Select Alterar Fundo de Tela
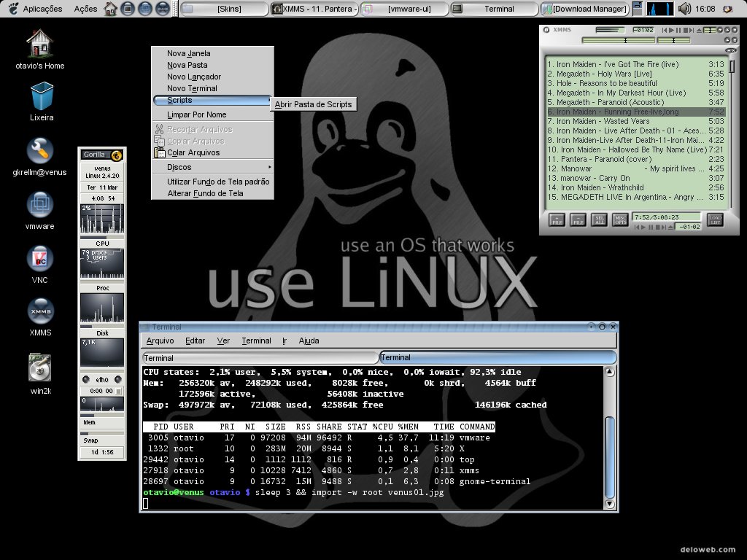Viewport: 747px width, 560px height. (x=212, y=193)
